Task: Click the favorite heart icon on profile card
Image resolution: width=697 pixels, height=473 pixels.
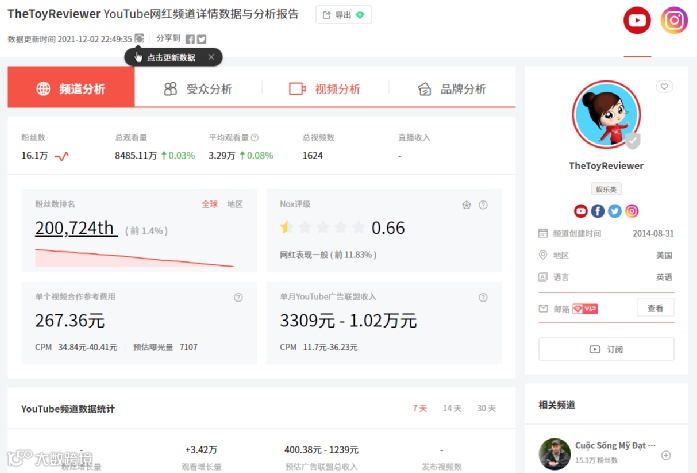Action: [664, 86]
